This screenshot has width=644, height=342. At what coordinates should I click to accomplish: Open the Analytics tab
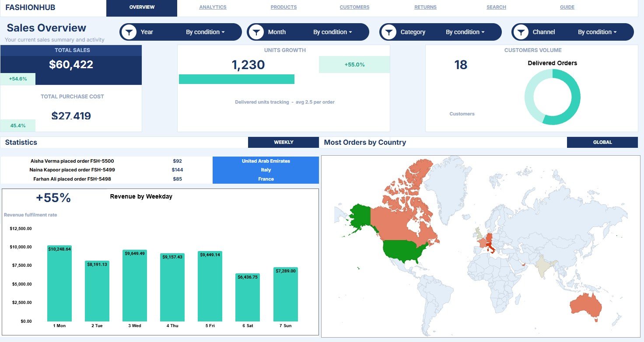tap(213, 7)
